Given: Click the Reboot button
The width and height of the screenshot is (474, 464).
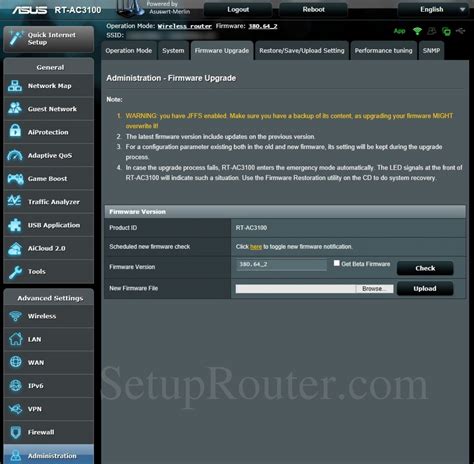Looking at the screenshot, I should [313, 9].
